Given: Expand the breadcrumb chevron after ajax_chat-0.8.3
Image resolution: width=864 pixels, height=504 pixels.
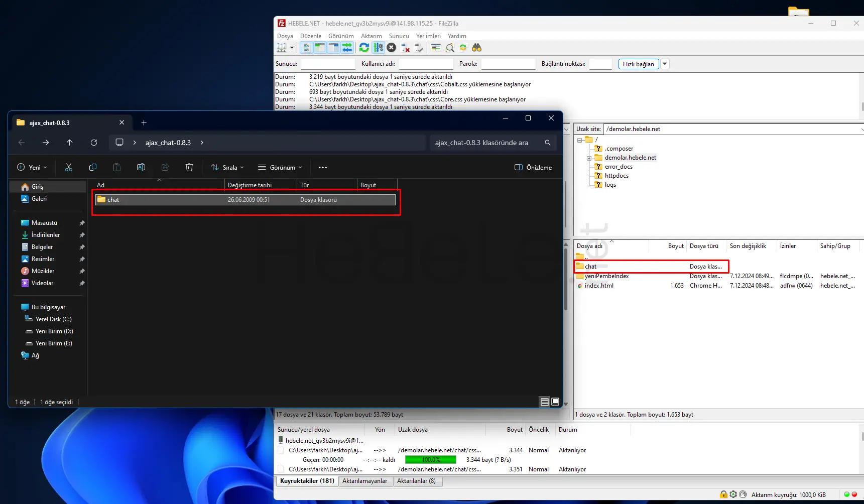Looking at the screenshot, I should point(202,143).
